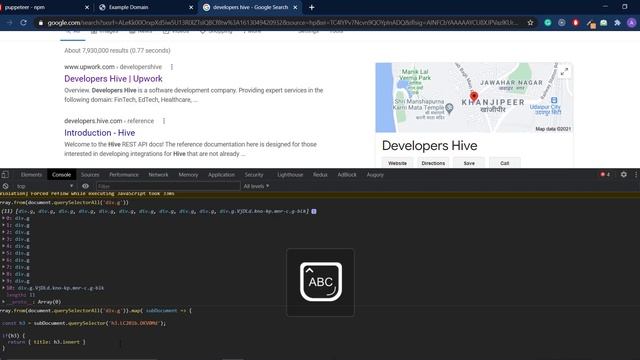Close the Example Domain tab
The width and height of the screenshot is (640, 360).
pyautogui.click(x=191, y=7)
